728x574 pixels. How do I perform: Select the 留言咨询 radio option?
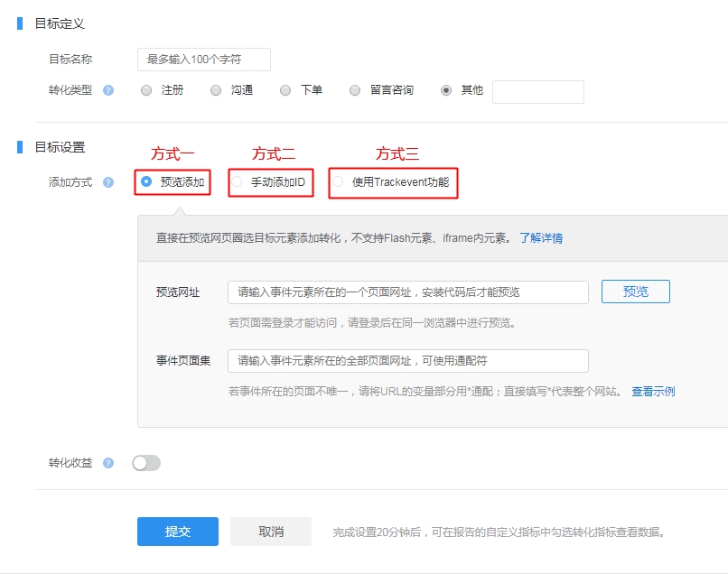click(355, 90)
